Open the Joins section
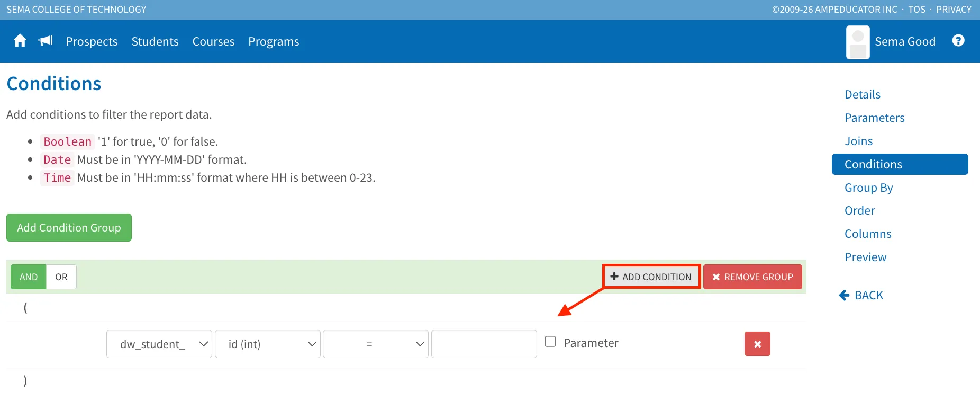Viewport: 980px width, 409px height. (859, 141)
